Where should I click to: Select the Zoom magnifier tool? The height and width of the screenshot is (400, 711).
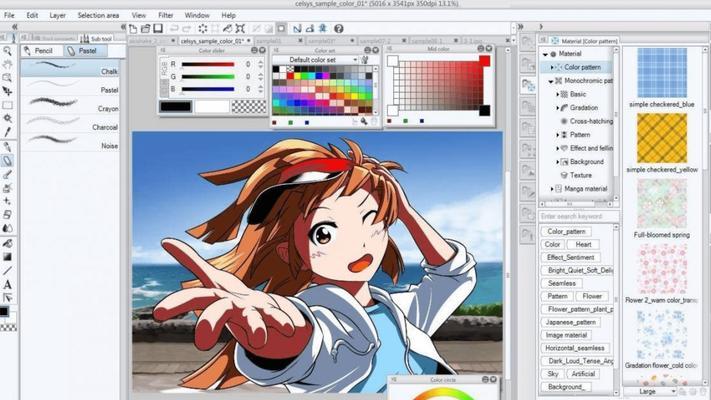[x=7, y=51]
